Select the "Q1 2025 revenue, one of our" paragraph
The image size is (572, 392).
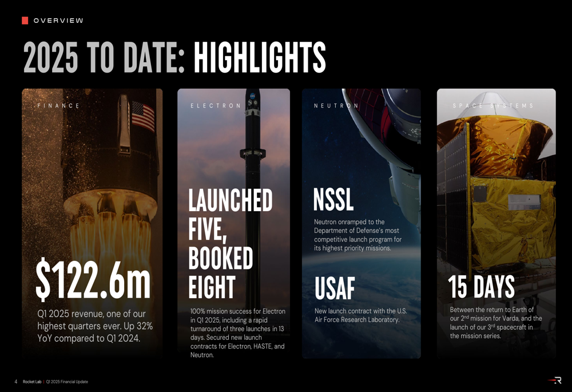[x=95, y=326]
